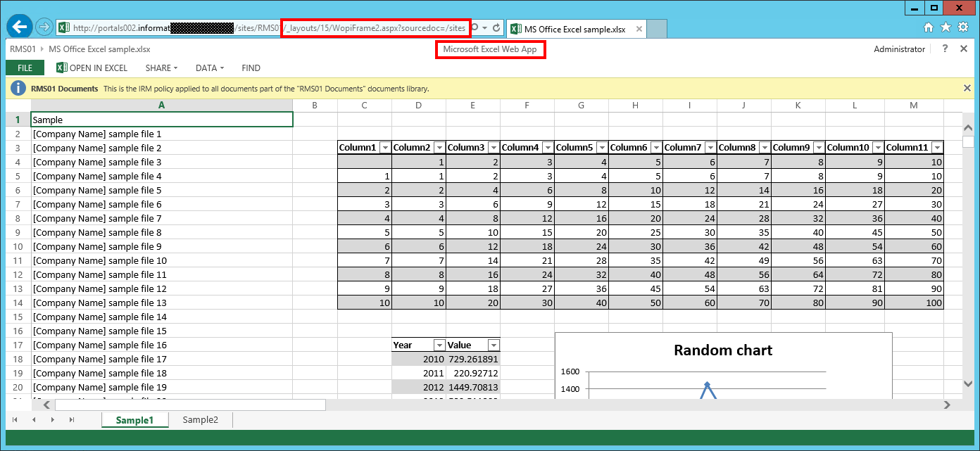The height and width of the screenshot is (451, 980).
Task: Select column B header
Action: point(315,106)
